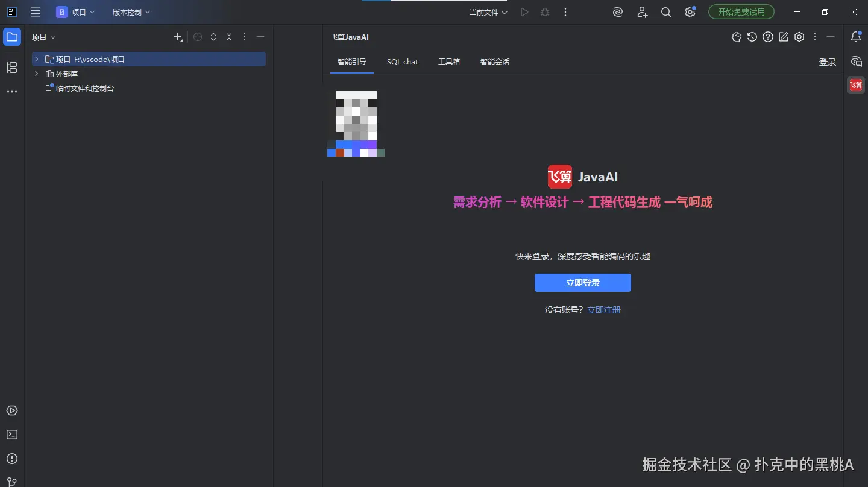The image size is (868, 487).
Task: Minimize the 飞算JavaAI panel
Action: 831,37
